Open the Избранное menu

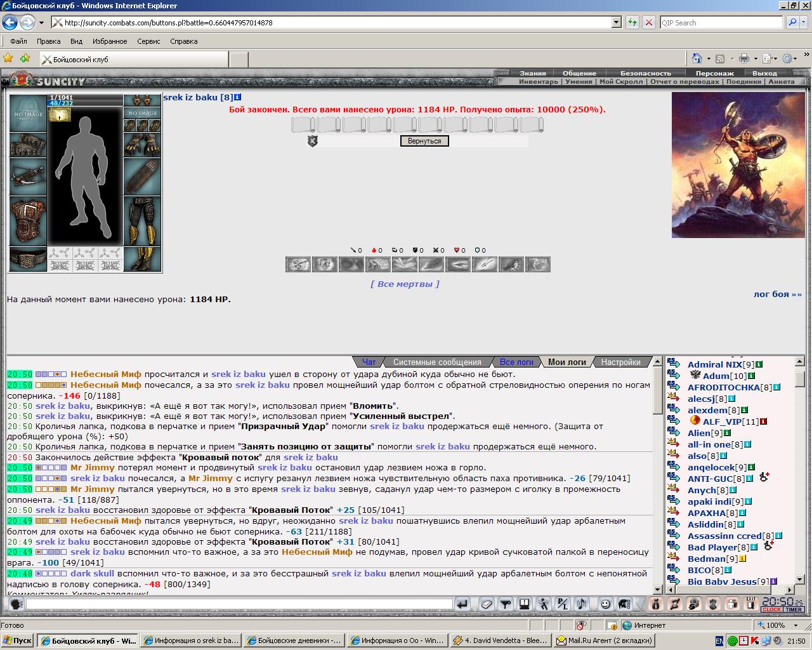[110, 41]
